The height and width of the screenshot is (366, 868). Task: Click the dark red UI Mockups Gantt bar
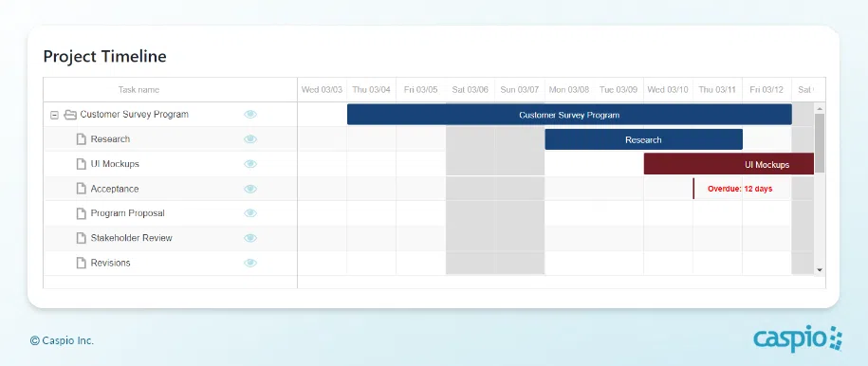click(x=729, y=164)
